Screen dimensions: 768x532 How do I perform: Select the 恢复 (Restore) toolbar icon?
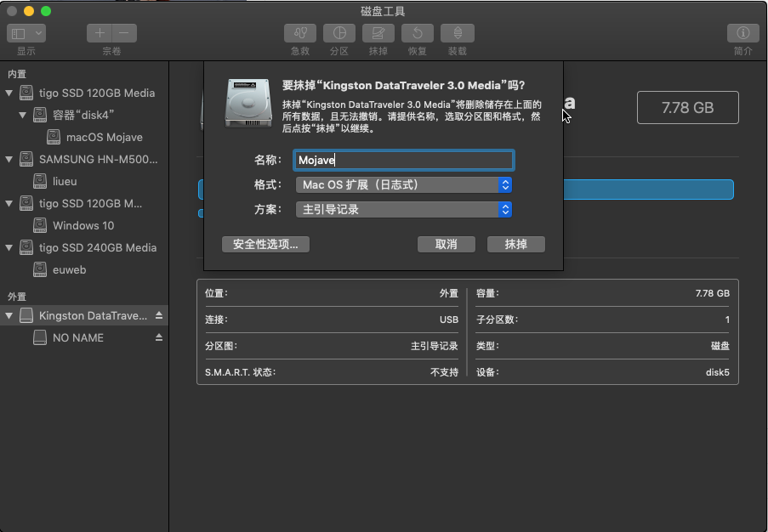click(x=417, y=33)
